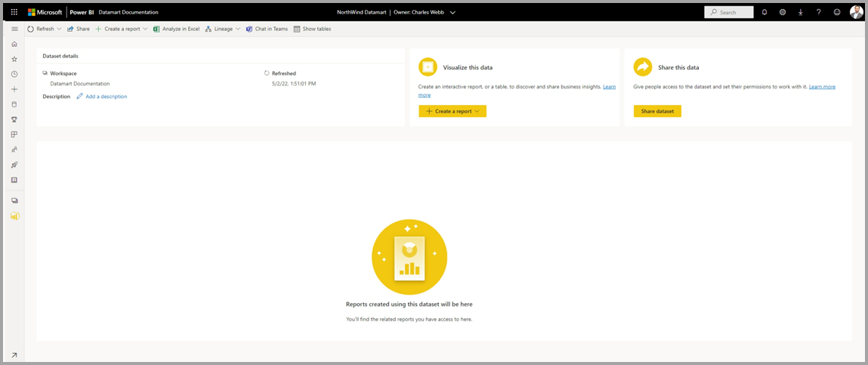Click Share in the toolbar
The height and width of the screenshot is (365, 868).
pos(78,29)
